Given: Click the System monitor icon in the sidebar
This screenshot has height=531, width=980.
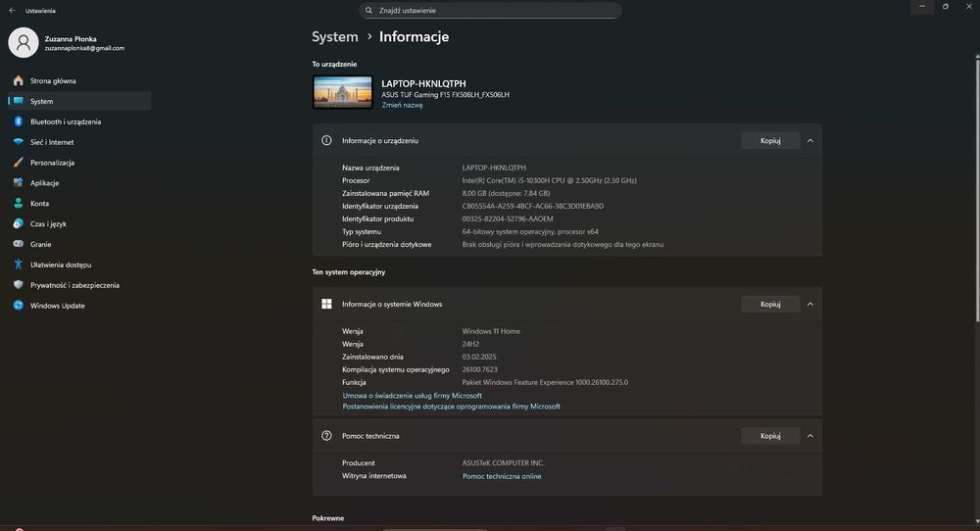Looking at the screenshot, I should (x=18, y=101).
